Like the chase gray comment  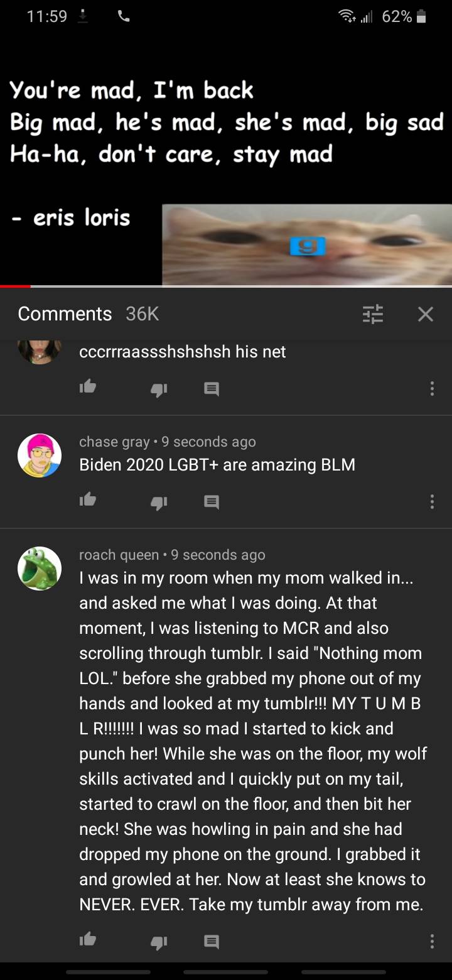click(88, 501)
